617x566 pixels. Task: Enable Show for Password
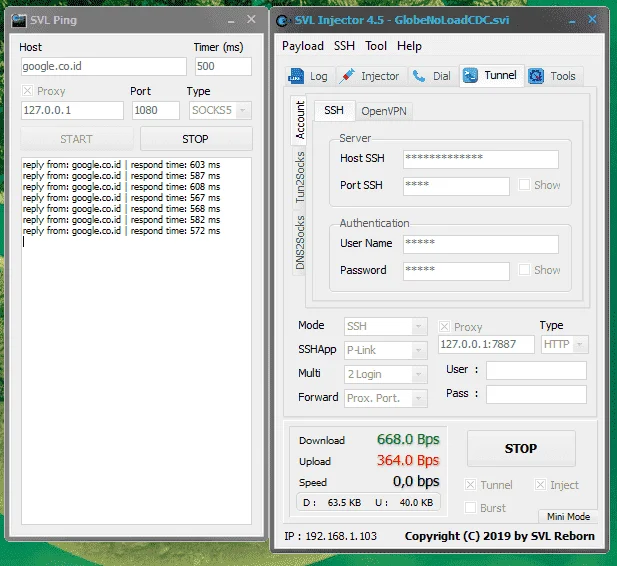[524, 270]
